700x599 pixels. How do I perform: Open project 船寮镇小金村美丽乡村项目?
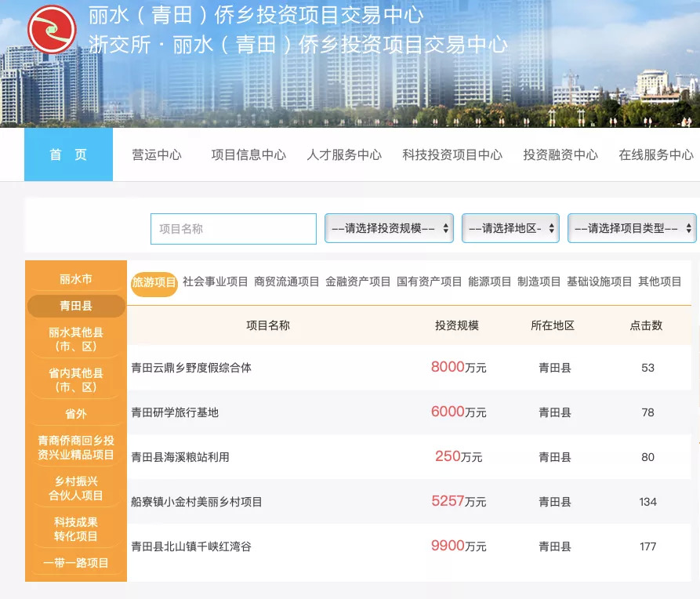(197, 502)
